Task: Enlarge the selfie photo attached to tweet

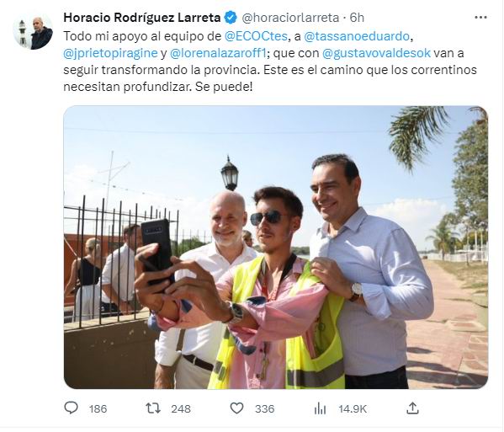Action: click(x=276, y=248)
